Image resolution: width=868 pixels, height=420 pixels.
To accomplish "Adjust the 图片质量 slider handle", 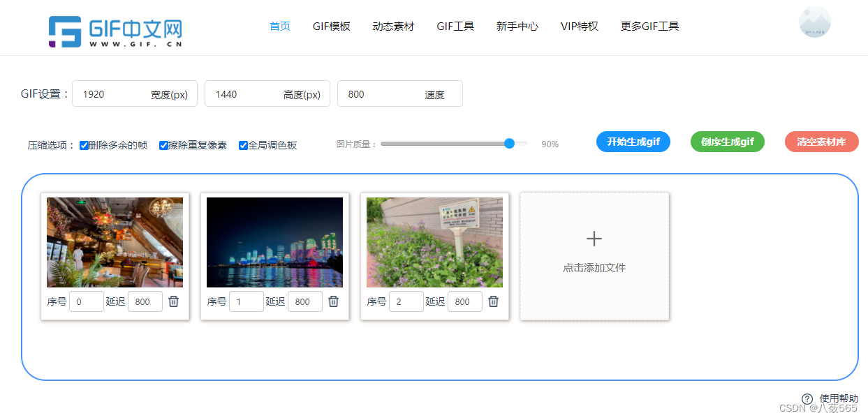I will (x=509, y=144).
